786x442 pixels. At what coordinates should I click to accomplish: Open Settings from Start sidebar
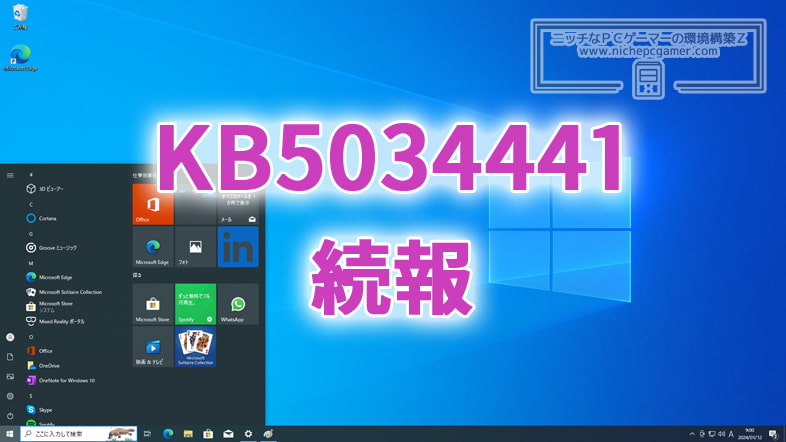[10, 396]
